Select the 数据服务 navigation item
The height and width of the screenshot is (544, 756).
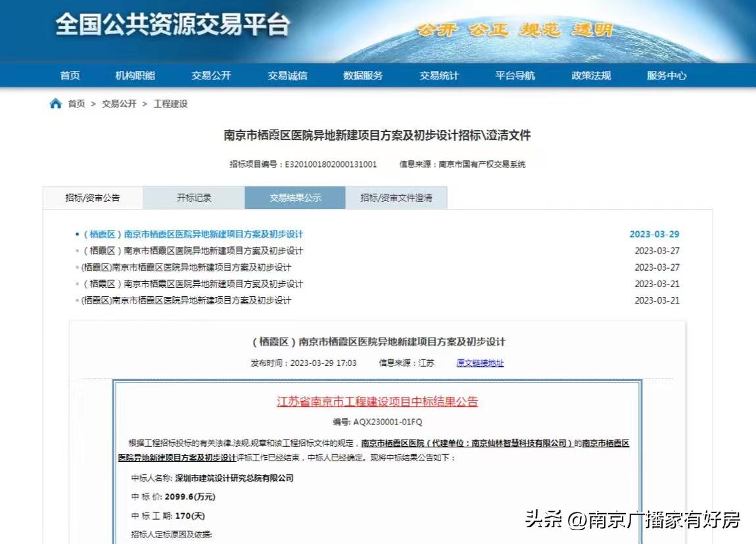(x=364, y=76)
